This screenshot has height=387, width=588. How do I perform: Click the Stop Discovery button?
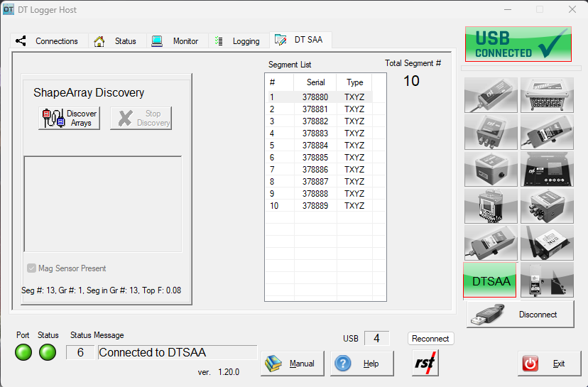(x=141, y=118)
